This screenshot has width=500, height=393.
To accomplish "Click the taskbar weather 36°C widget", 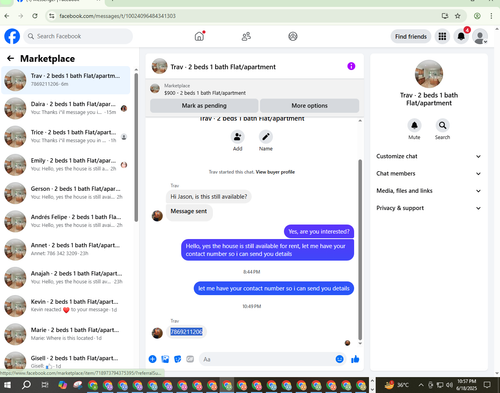I will pos(396,385).
